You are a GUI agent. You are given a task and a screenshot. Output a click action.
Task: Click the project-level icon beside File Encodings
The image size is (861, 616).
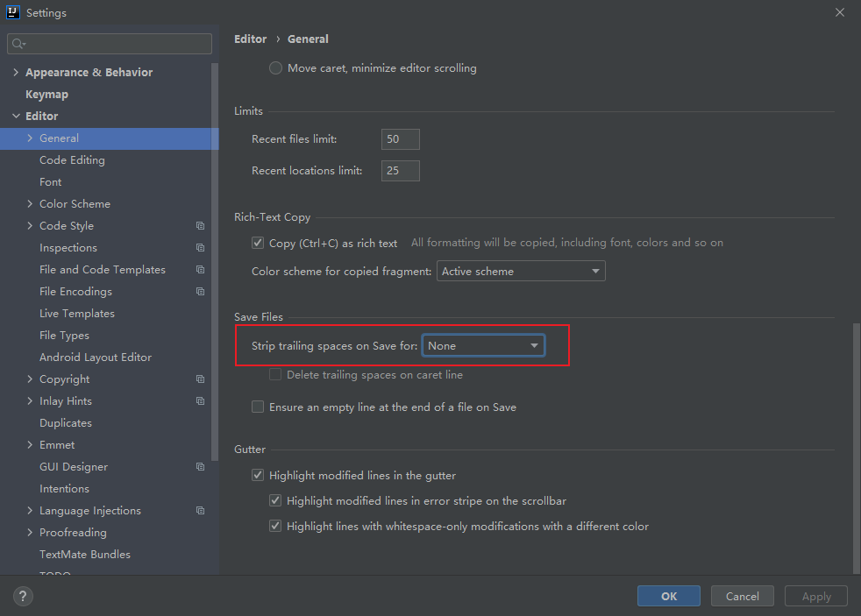[x=201, y=292]
